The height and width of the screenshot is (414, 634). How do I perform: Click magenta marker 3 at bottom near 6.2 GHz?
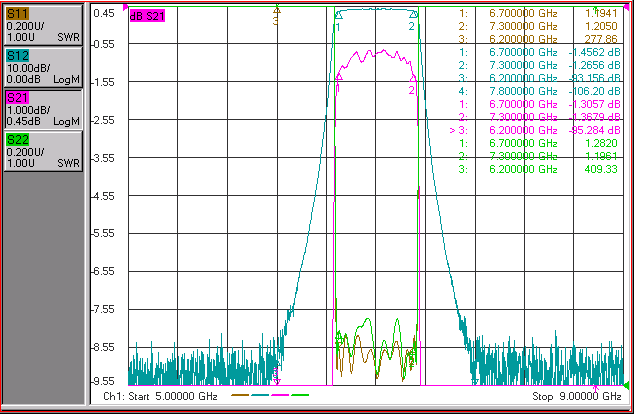277,379
